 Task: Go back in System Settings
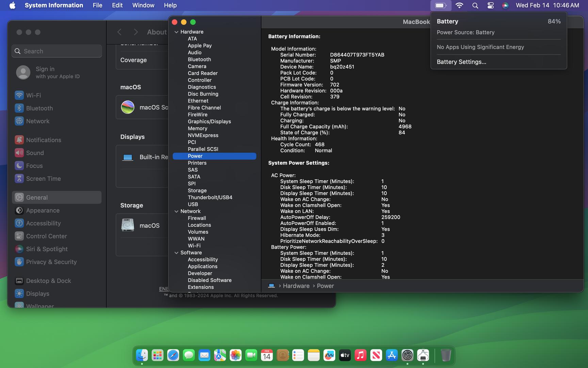click(x=119, y=32)
